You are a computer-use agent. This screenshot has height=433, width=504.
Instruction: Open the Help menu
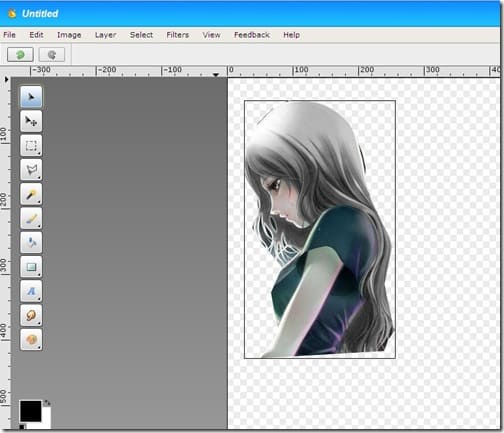click(x=291, y=35)
